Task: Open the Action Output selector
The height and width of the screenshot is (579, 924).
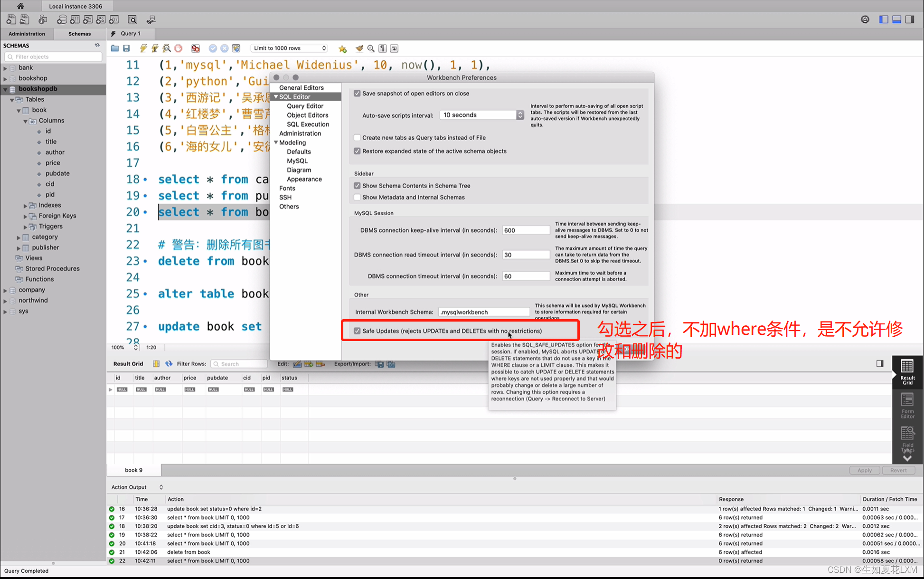Action: [137, 487]
